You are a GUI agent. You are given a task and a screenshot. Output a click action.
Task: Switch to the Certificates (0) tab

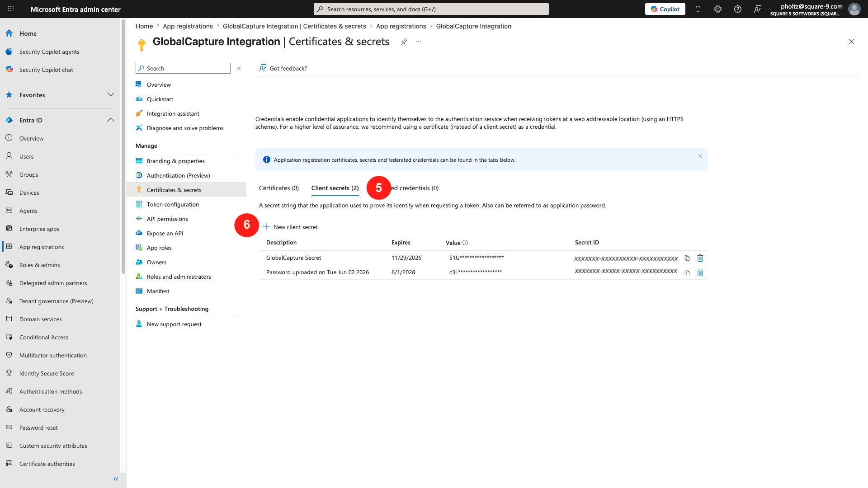(279, 188)
